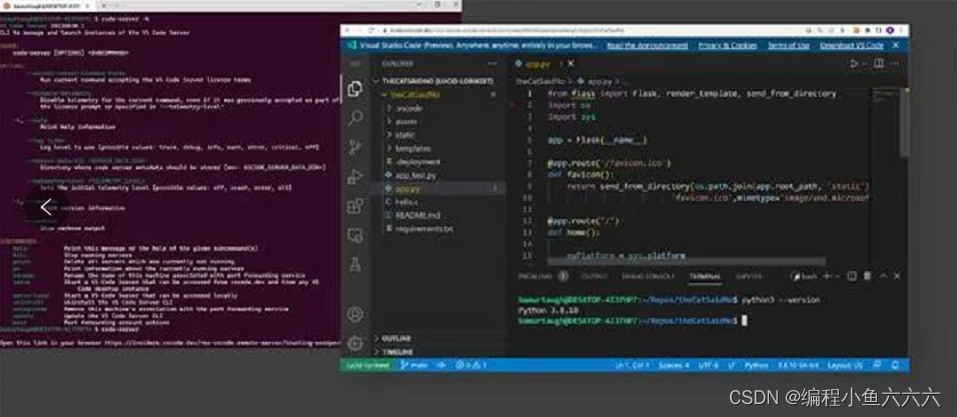Open hello.c in the explorer
This screenshot has width=957, height=417.
click(x=438, y=202)
